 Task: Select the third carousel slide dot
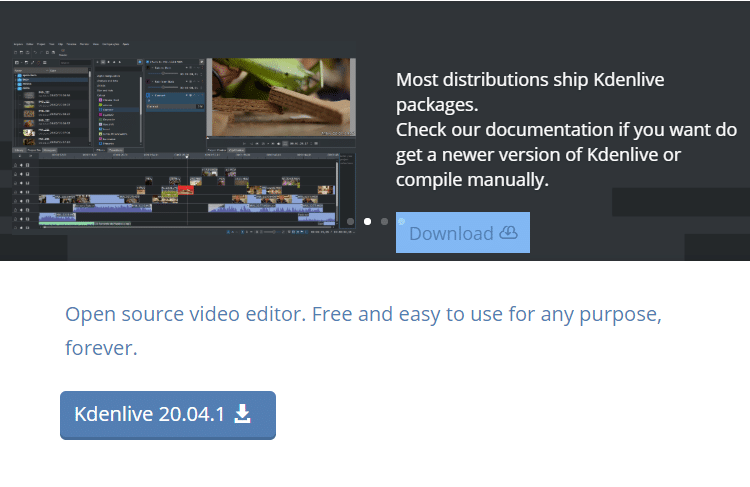(x=384, y=221)
